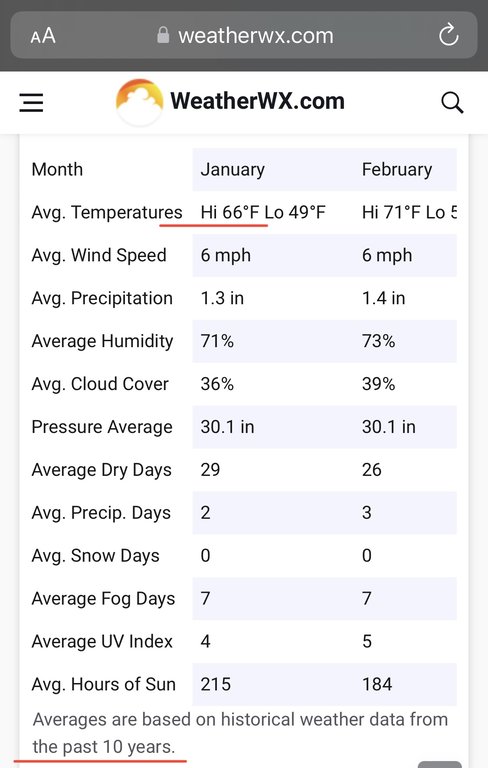Tap February average precipitation 1.4 in
Image resolution: width=488 pixels, height=768 pixels.
tap(384, 298)
